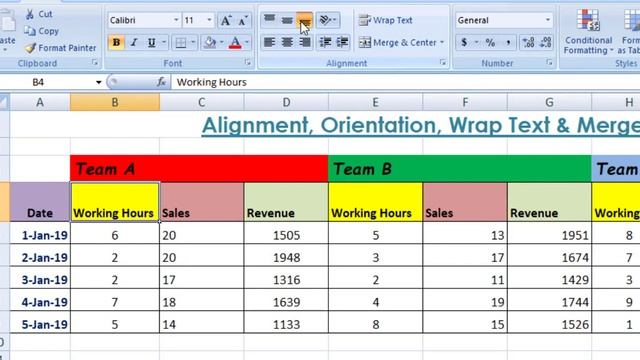Open Conditional Formatting menu
Screen dimensions: 640x360
[588, 31]
